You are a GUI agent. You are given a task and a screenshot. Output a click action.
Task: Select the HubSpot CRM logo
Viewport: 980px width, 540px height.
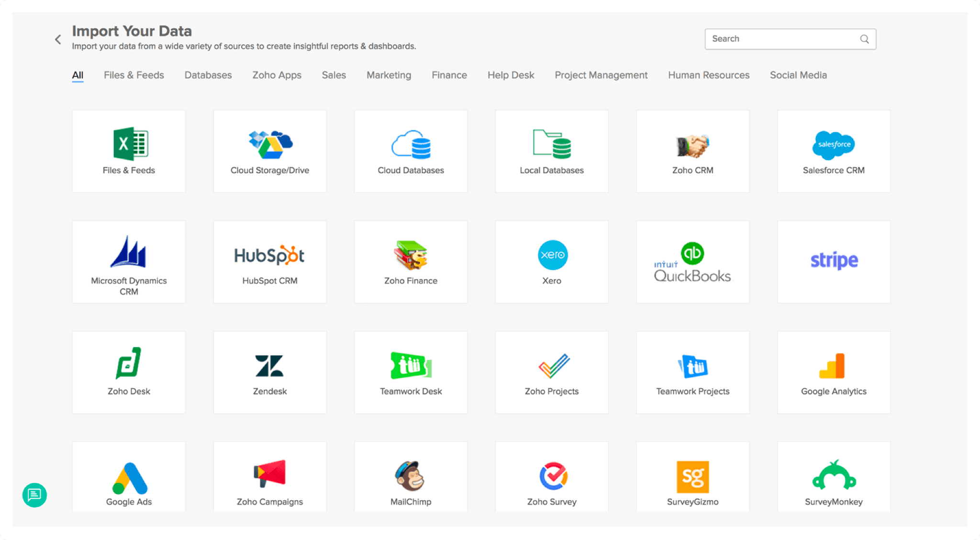click(x=269, y=255)
